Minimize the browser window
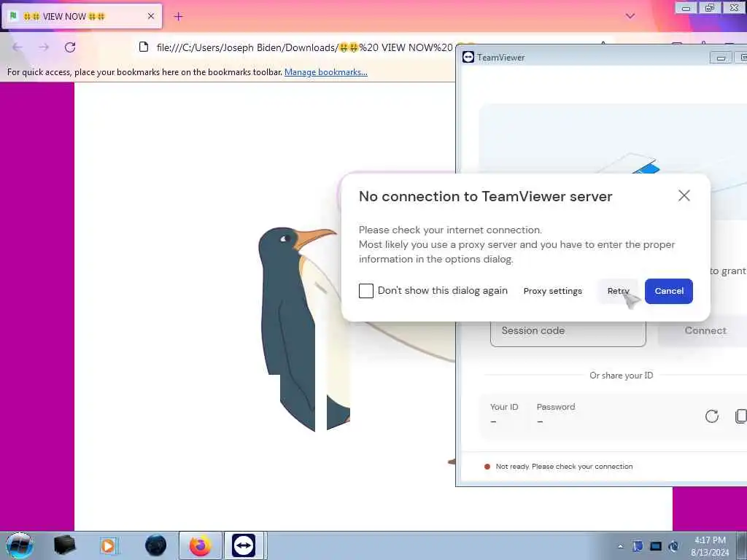The image size is (747, 560). pyautogui.click(x=686, y=8)
